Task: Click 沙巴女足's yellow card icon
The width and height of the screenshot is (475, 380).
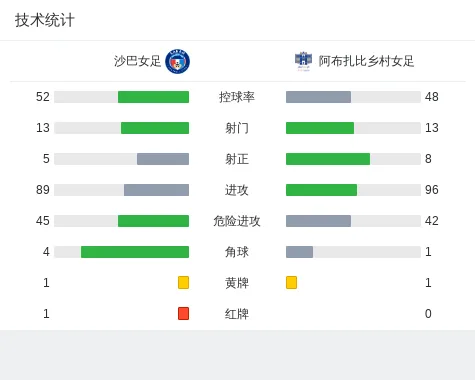Action: click(183, 282)
